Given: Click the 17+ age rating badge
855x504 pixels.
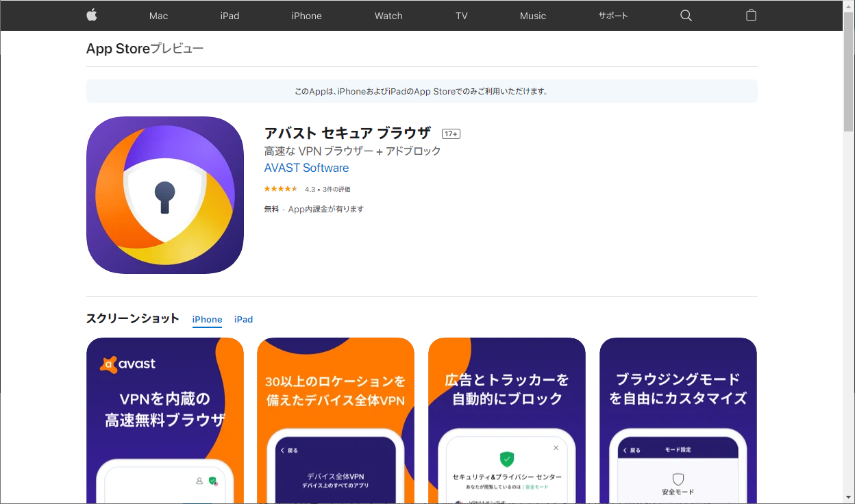Looking at the screenshot, I should [x=451, y=134].
